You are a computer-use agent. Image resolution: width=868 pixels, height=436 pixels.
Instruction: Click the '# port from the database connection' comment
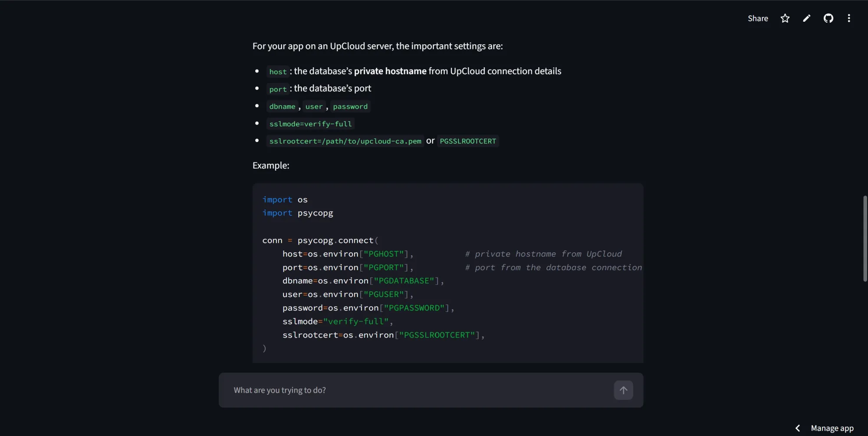click(554, 267)
